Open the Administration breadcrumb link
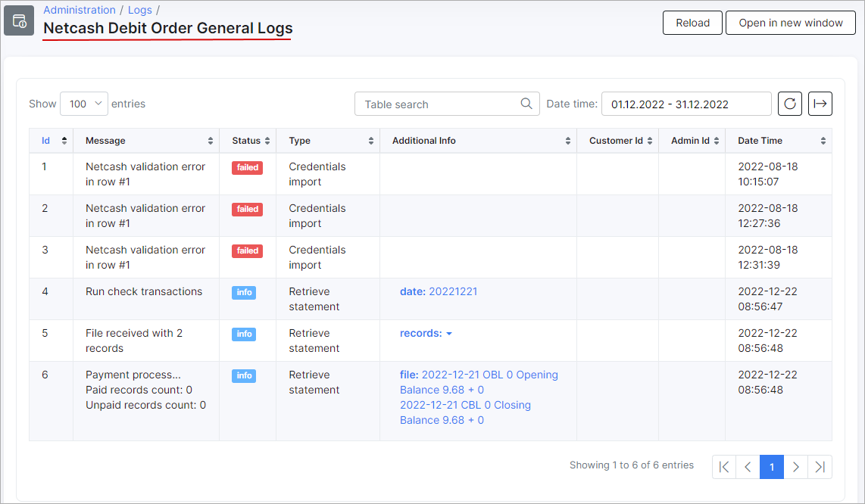The width and height of the screenshot is (865, 504). [79, 10]
